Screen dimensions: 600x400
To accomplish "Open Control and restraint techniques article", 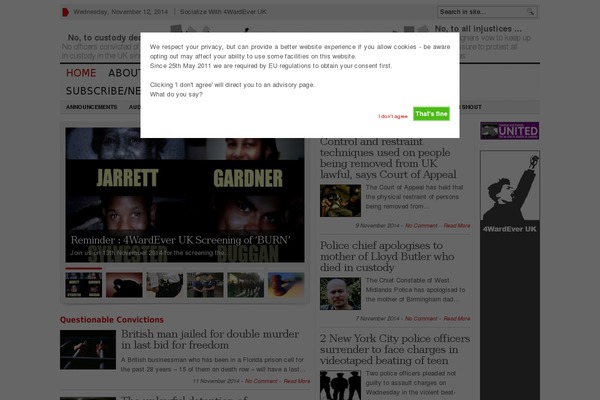I will tap(388, 158).
